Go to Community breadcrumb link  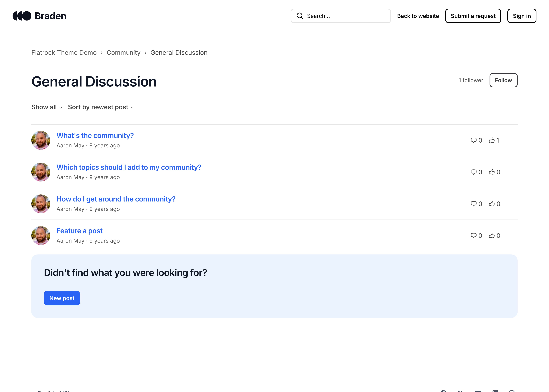coord(123,53)
